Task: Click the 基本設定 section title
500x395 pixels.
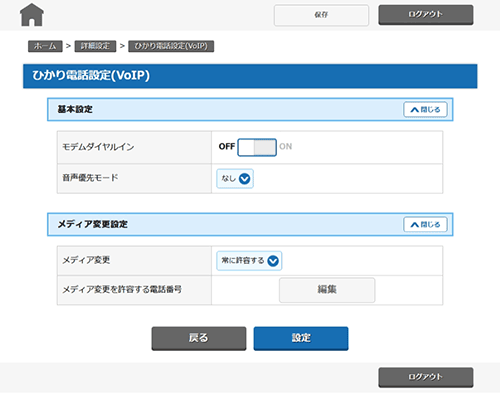Action: coord(75,109)
